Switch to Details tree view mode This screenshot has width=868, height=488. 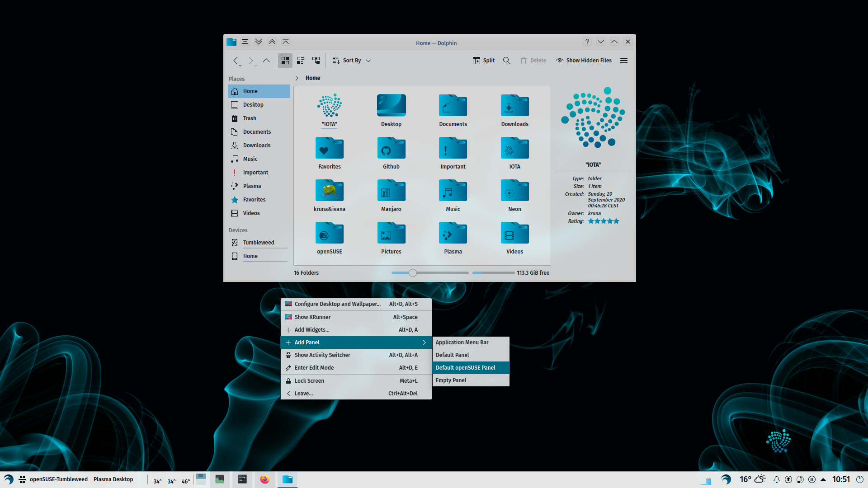[x=316, y=61]
